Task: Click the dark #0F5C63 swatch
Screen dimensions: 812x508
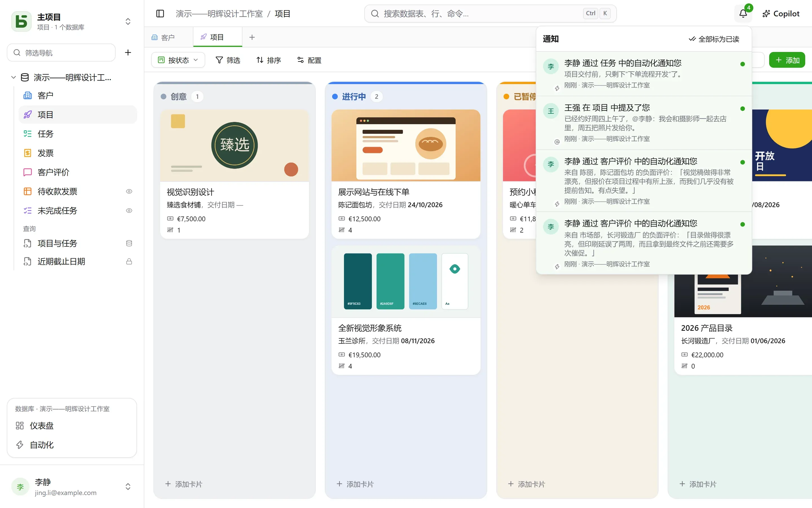Action: pos(358,281)
